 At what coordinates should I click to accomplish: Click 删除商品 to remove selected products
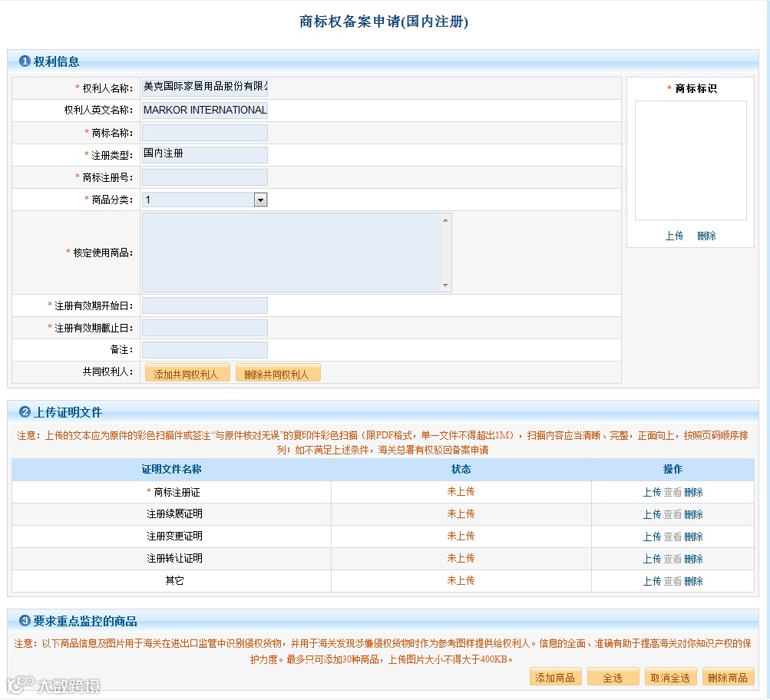(x=728, y=677)
